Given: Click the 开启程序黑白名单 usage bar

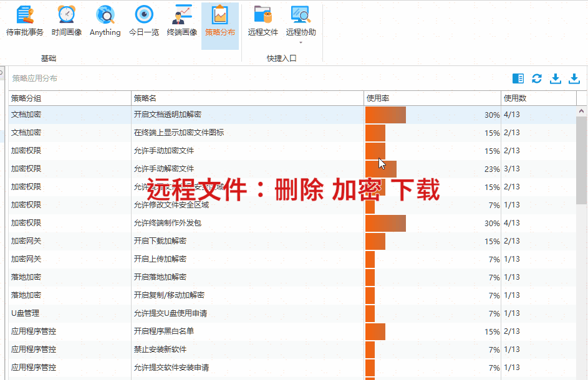Looking at the screenshot, I should point(375,331).
